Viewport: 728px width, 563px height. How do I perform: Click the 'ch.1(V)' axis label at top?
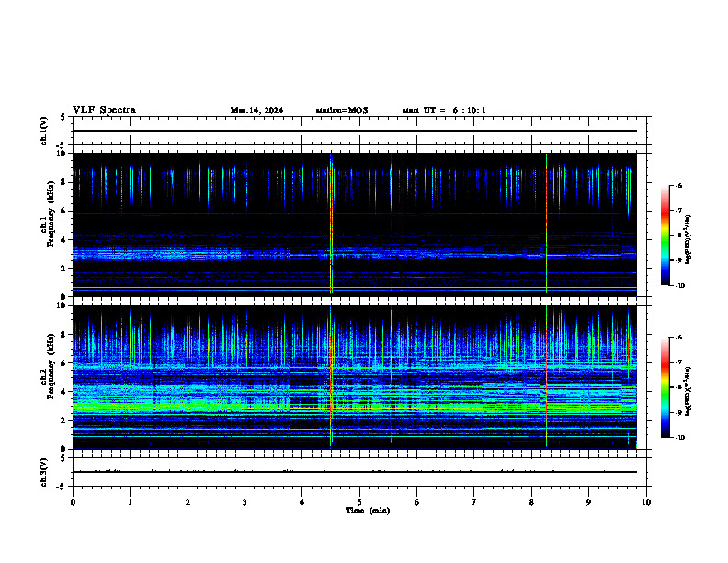tap(43, 131)
